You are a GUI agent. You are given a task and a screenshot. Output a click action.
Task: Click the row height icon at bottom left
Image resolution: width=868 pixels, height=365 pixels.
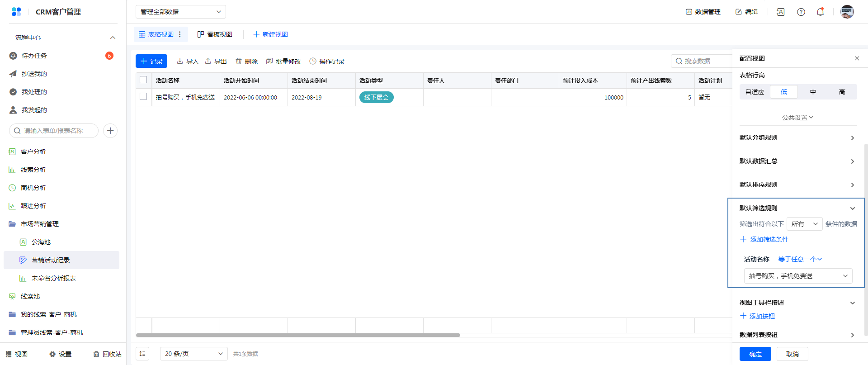(x=142, y=354)
